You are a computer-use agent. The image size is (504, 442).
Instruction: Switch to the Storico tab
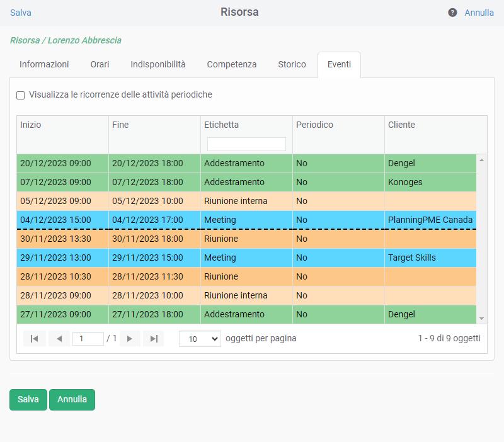tap(292, 64)
